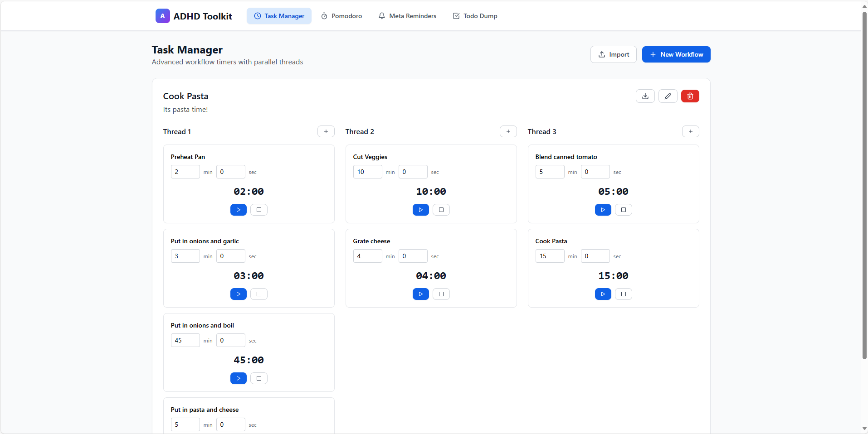Stop the Cut Veggies timer

tap(441, 210)
